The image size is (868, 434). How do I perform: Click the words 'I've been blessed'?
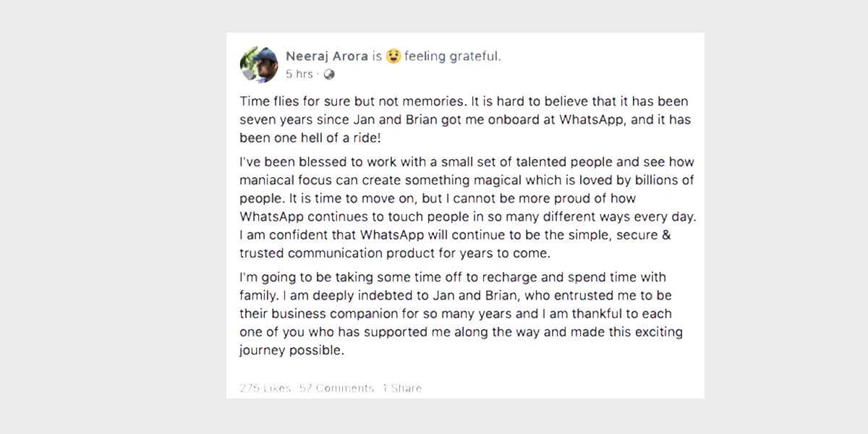285,162
